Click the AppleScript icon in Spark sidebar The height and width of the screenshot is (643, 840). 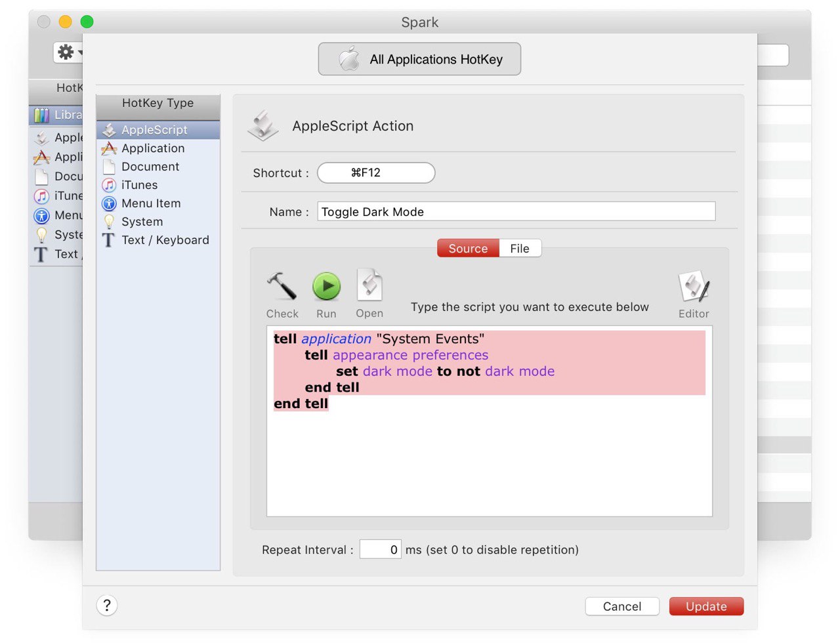(41, 138)
